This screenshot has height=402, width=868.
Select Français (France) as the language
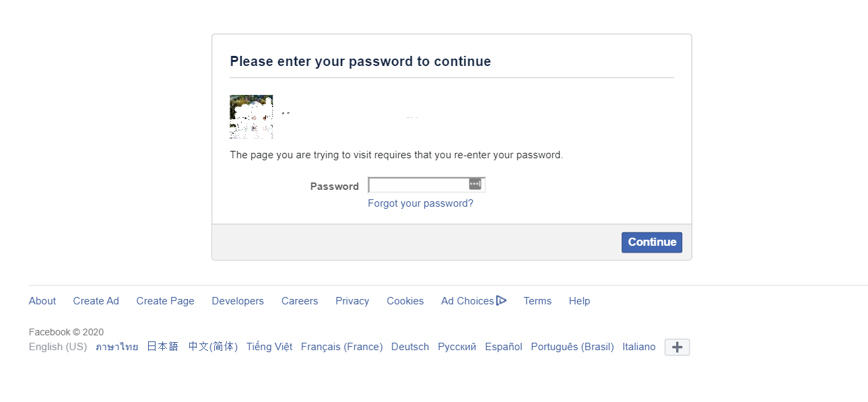(x=341, y=347)
